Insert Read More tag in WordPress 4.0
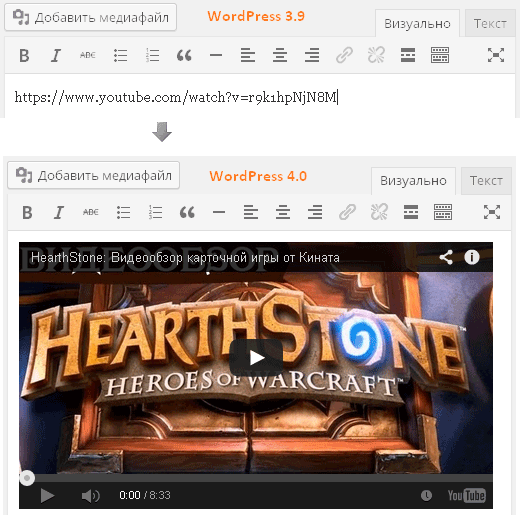Viewport: 520px width, 515px height. (411, 212)
